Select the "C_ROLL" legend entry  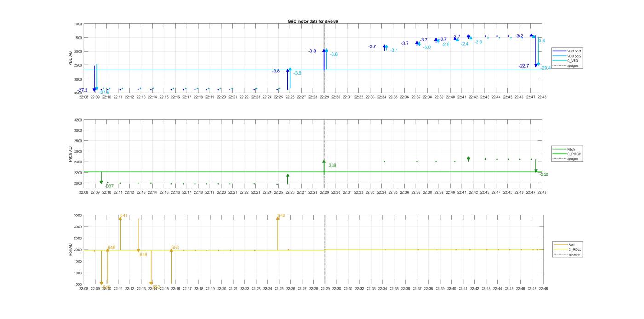coord(568,249)
